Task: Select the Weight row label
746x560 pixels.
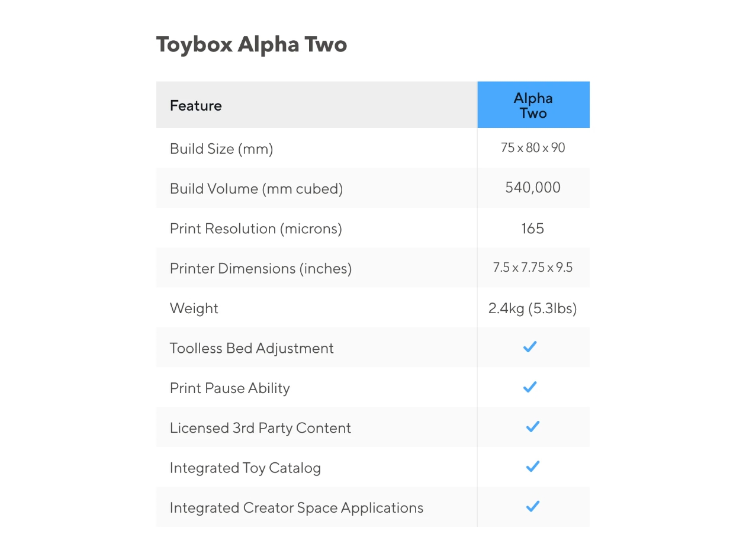Action: coord(194,308)
